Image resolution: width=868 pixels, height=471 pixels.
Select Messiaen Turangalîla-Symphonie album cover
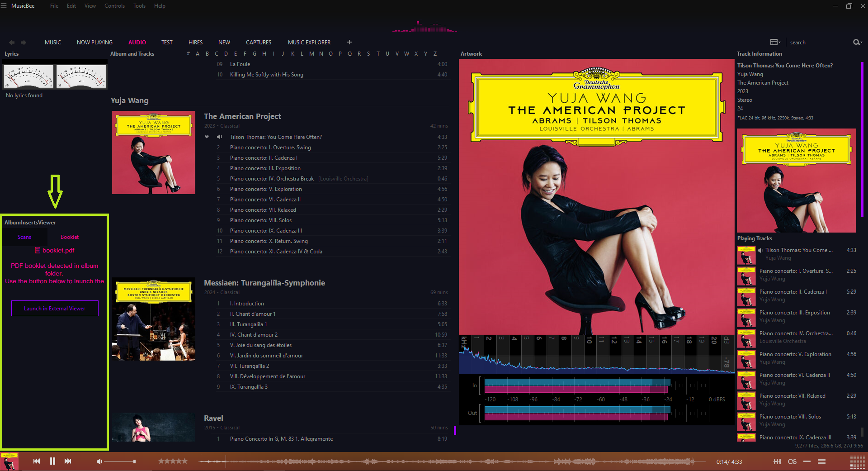click(154, 319)
